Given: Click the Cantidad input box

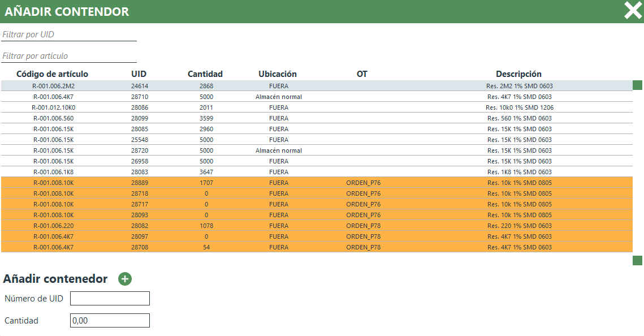Looking at the screenshot, I should (x=110, y=320).
